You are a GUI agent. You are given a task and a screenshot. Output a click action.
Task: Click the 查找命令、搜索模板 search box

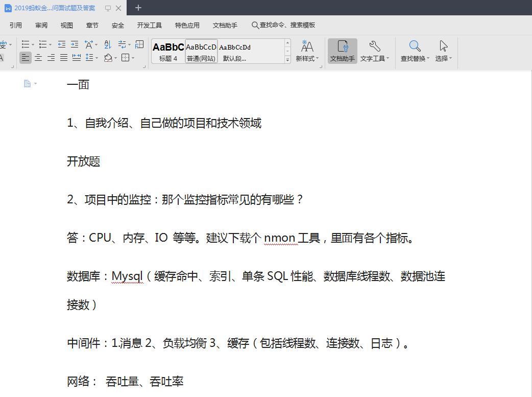point(283,25)
